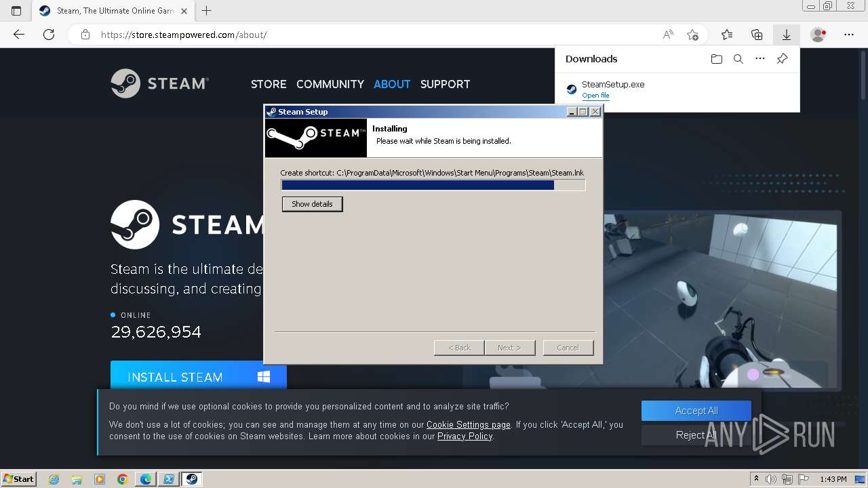Image resolution: width=868 pixels, height=488 pixels.
Task: Open Edge Settings and more menu
Action: tap(849, 35)
